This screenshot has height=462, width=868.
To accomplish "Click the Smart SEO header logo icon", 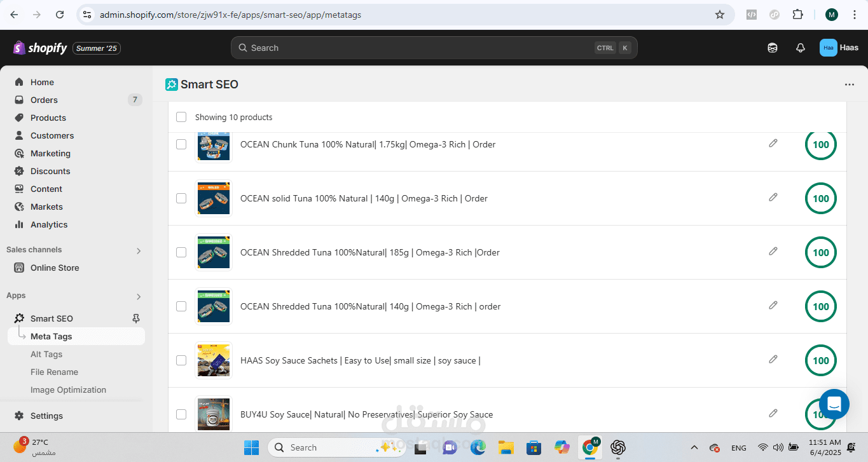I will 172,85.
